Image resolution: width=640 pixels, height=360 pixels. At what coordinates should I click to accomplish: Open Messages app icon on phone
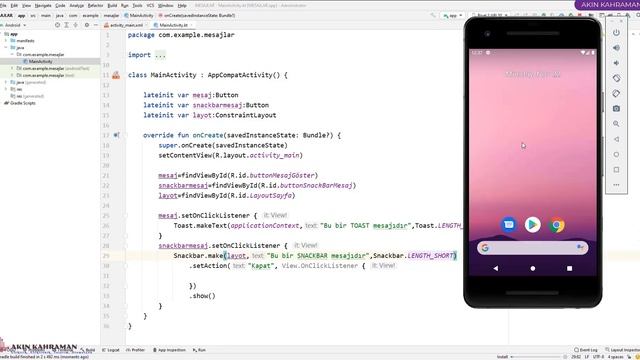[508, 225]
